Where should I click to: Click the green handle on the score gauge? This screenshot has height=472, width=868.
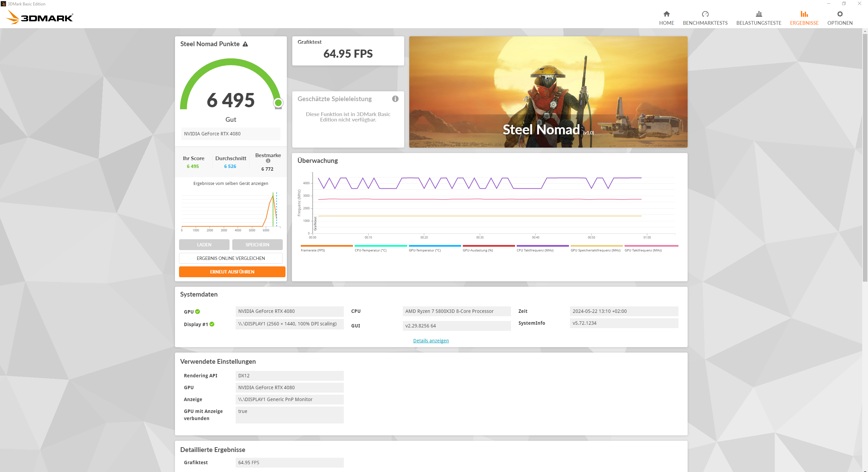click(278, 103)
